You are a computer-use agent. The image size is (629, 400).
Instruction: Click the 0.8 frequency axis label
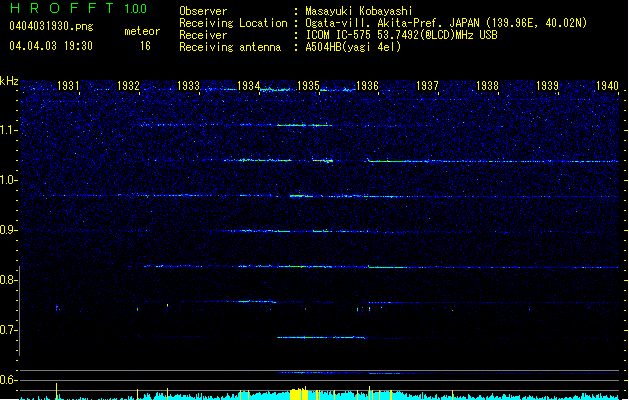pyautogui.click(x=7, y=280)
